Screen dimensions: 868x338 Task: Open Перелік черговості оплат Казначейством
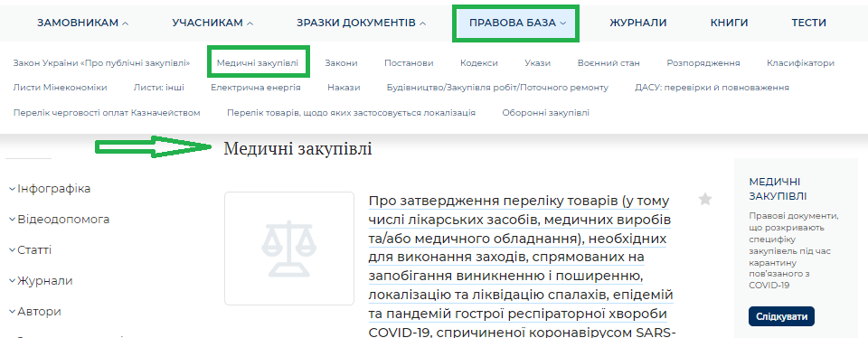[x=107, y=113]
